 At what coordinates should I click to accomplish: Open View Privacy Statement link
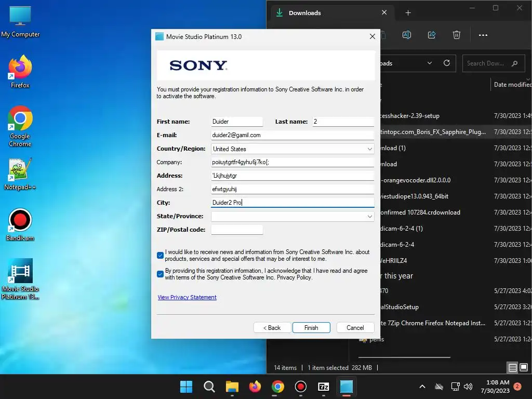click(187, 297)
